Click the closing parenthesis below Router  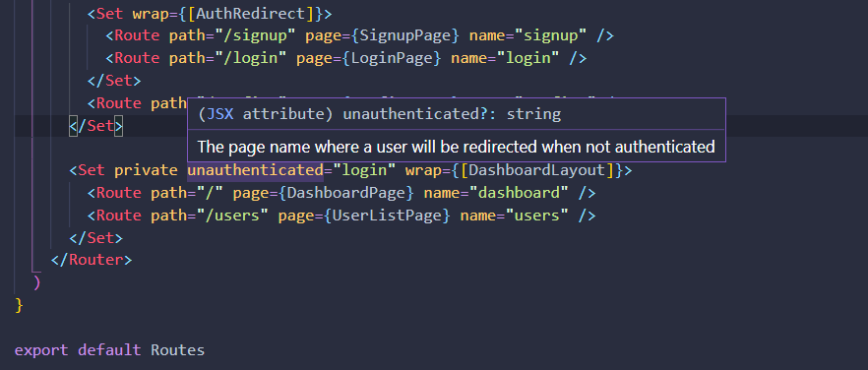[x=37, y=282]
